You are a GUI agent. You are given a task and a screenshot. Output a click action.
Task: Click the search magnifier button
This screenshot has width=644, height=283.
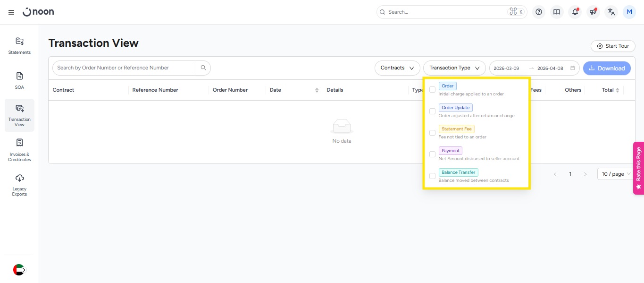tap(203, 68)
